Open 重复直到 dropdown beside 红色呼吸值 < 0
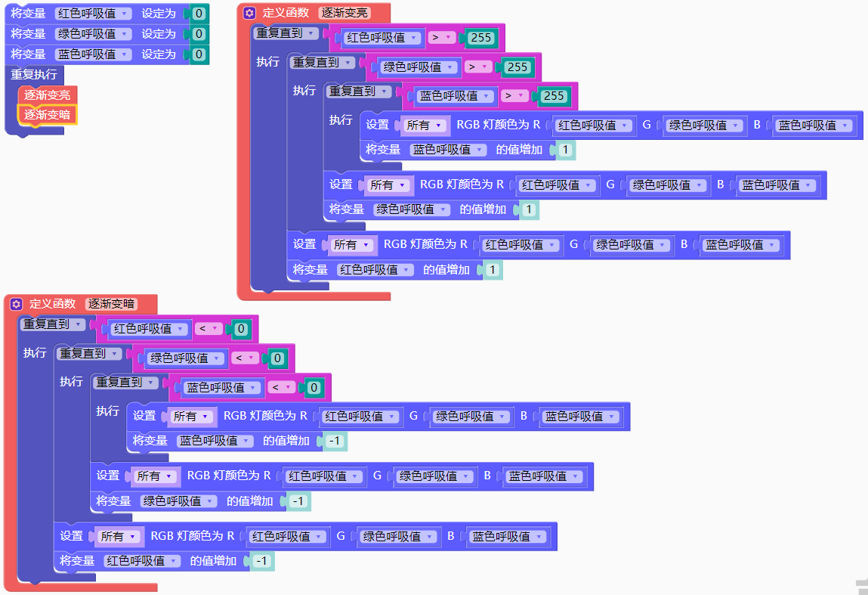 52,324
